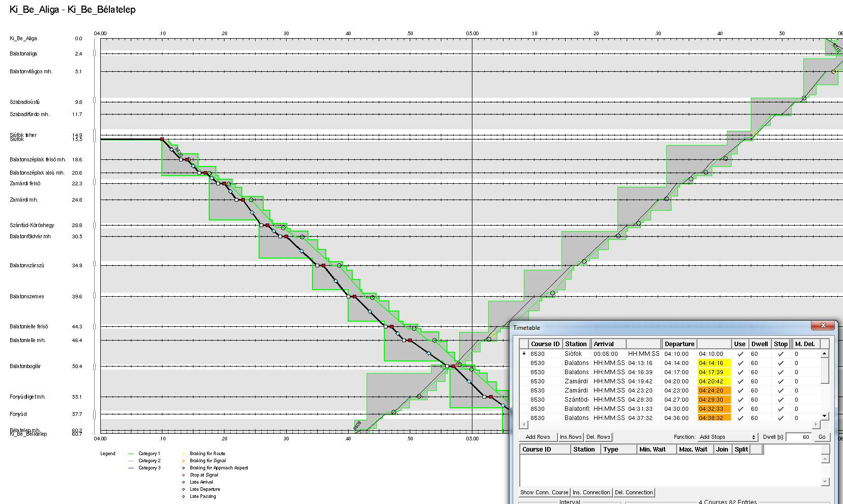Click the Use column header

[x=740, y=344]
